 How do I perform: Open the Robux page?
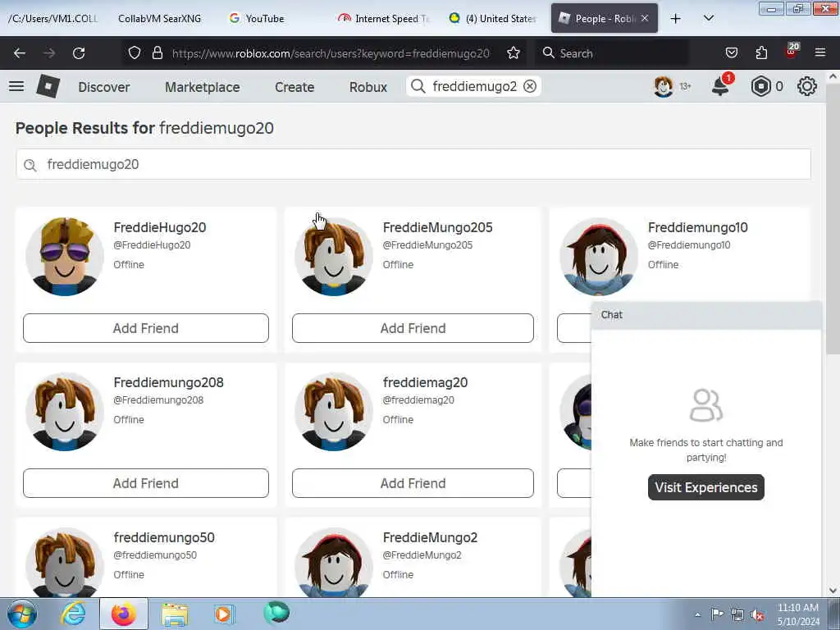pos(368,87)
